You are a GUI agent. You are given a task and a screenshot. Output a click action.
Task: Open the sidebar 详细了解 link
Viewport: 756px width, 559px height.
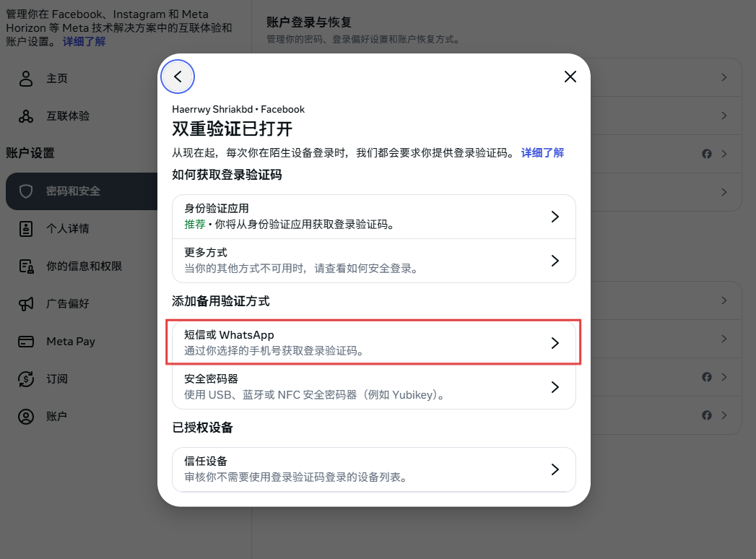(84, 41)
